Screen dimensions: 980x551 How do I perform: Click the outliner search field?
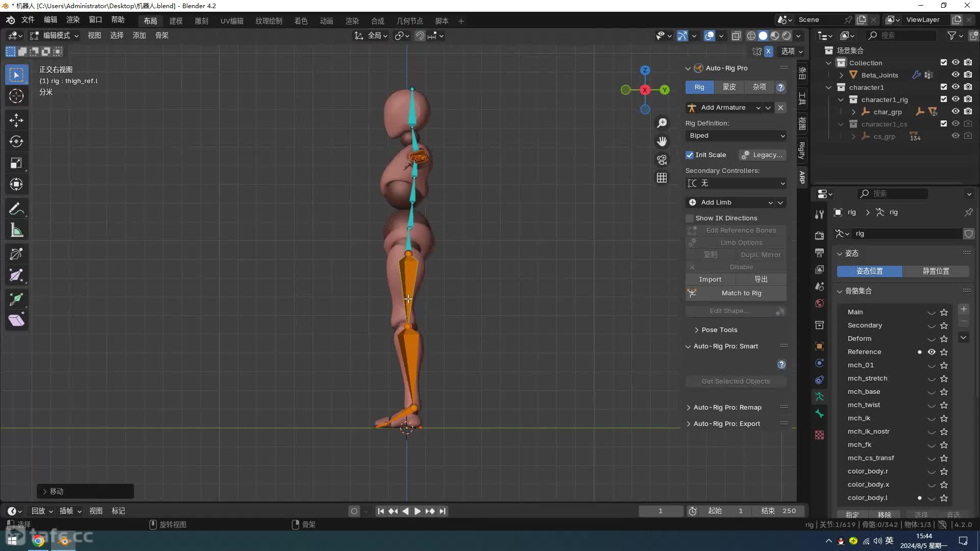pos(901,36)
